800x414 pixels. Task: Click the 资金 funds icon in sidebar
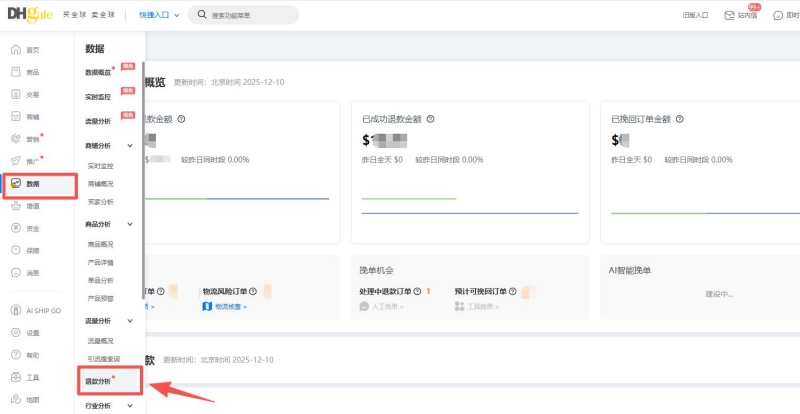coord(16,228)
